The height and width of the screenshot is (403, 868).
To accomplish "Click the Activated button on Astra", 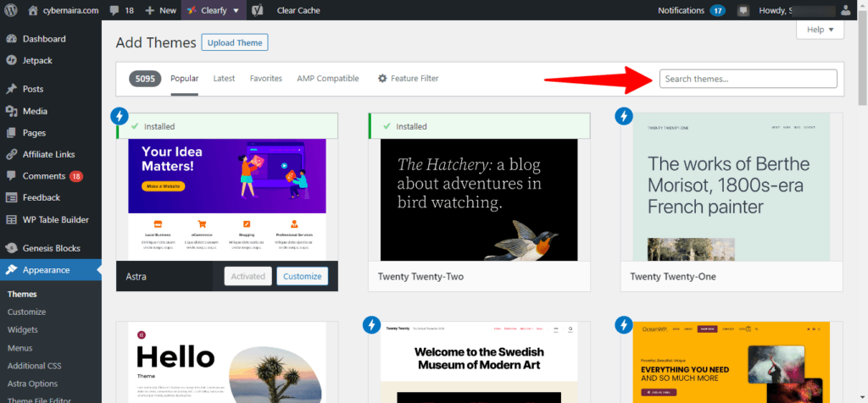I will click(248, 276).
